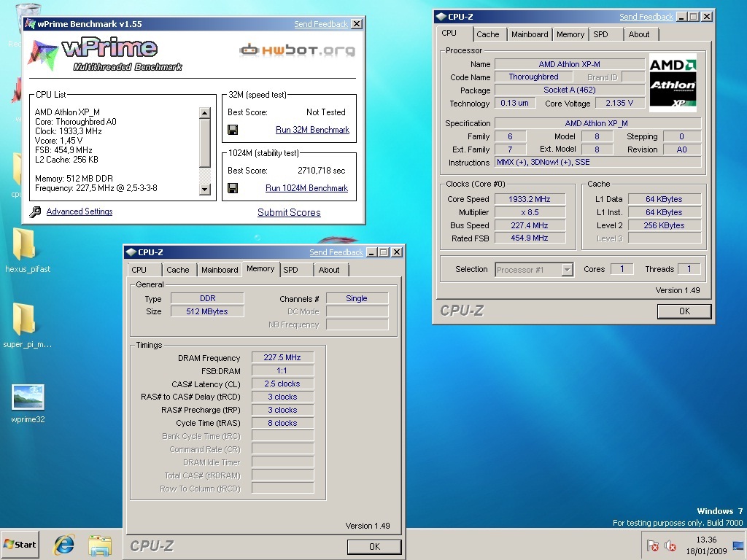747x560 pixels.
Task: Click Submit Scores link
Action: pos(289,212)
